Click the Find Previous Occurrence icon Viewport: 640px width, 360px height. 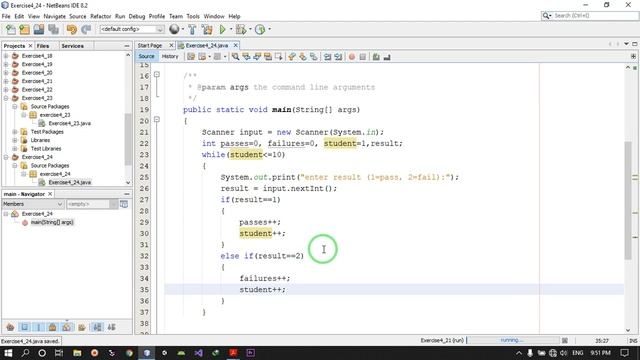[x=246, y=57]
